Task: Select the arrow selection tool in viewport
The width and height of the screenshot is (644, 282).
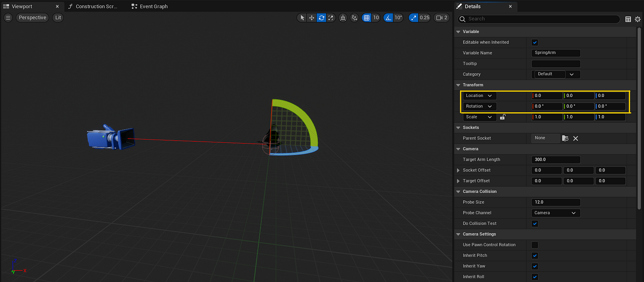Action: (x=302, y=17)
